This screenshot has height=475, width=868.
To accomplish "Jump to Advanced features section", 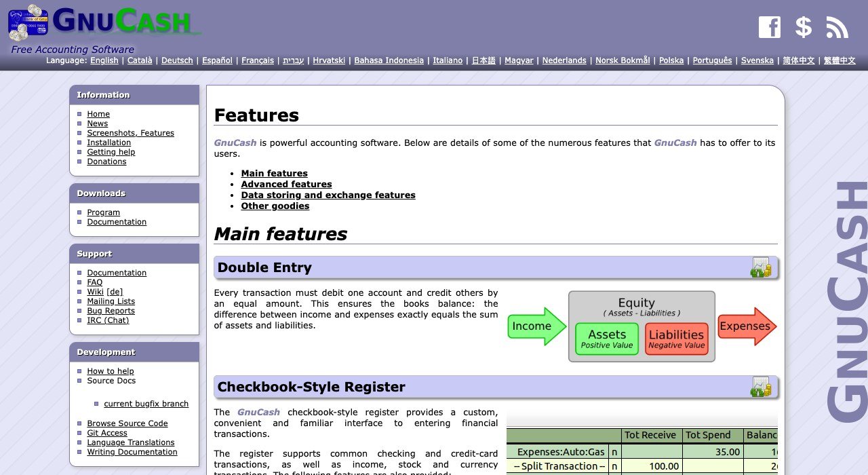I will [x=286, y=185].
